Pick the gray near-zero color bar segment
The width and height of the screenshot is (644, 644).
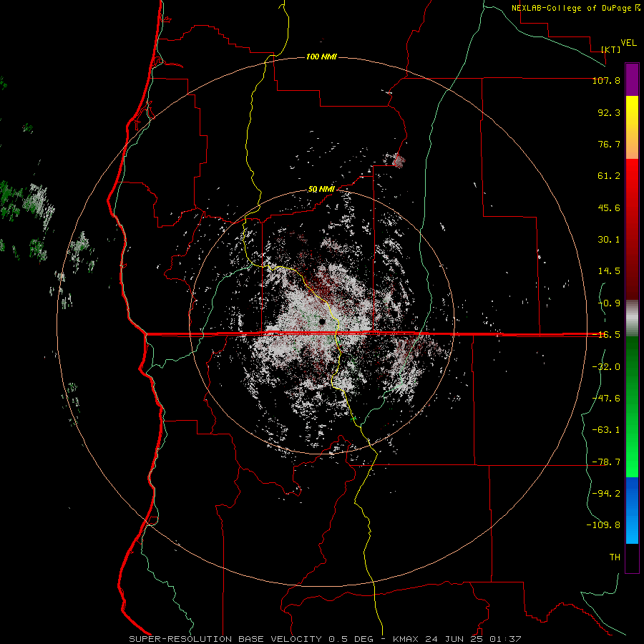tap(632, 318)
